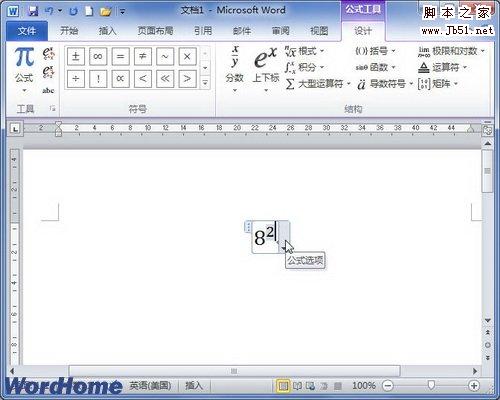Open the 积分 integral dropdown
This screenshot has height=400, width=500.
[x=305, y=68]
